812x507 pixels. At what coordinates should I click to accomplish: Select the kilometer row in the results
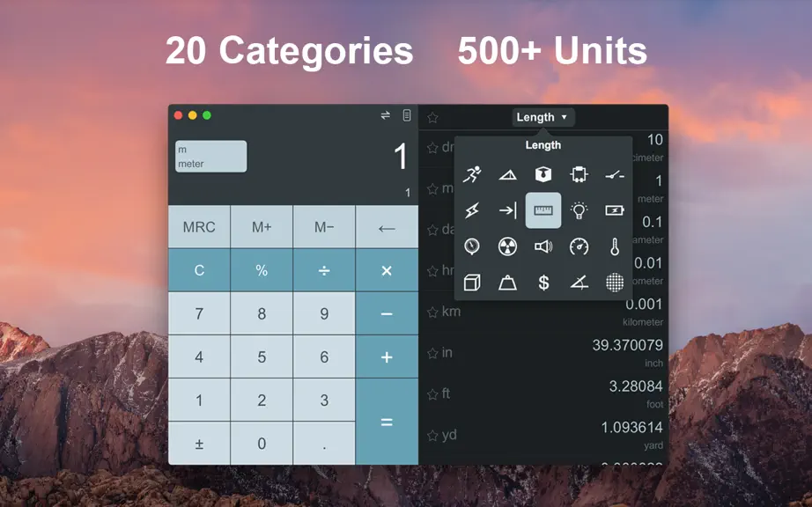point(543,312)
